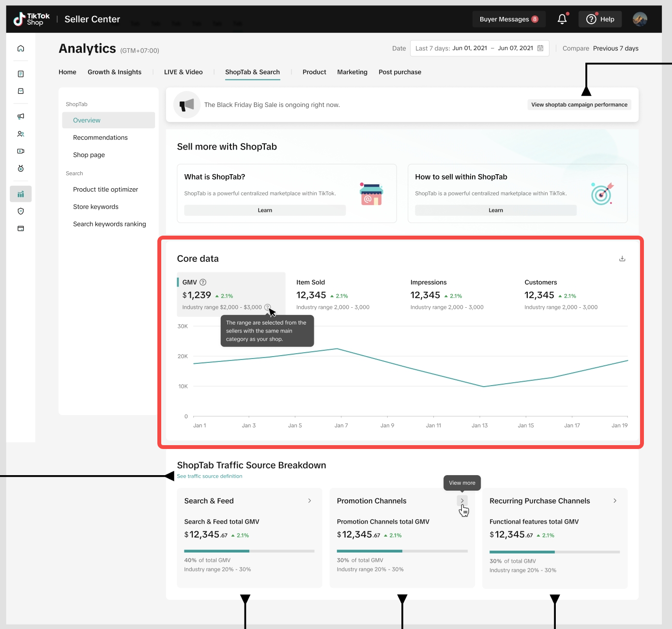Viewport: 672px width, 629px height.
Task: Switch to the Home analytics tab
Action: 67,72
